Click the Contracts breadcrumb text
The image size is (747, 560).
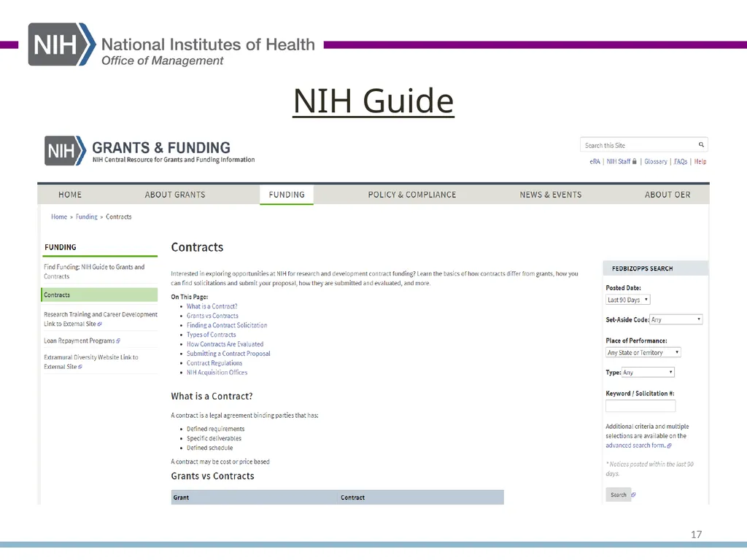point(119,217)
